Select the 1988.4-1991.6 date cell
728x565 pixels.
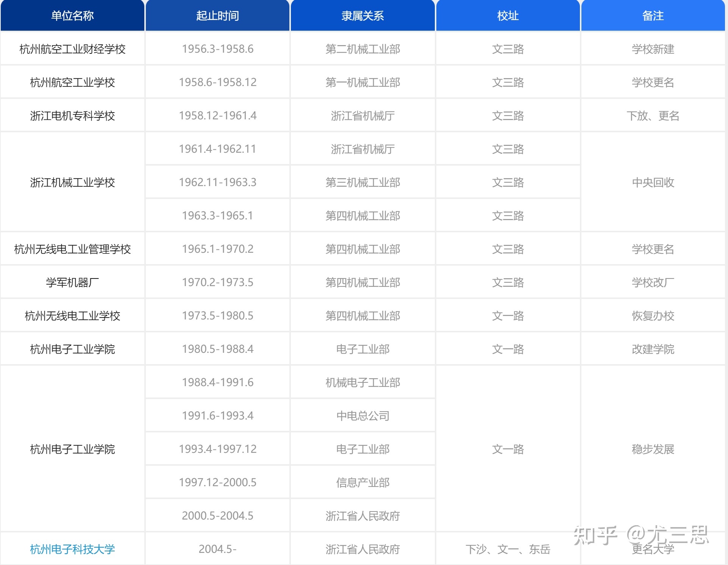pyautogui.click(x=217, y=382)
